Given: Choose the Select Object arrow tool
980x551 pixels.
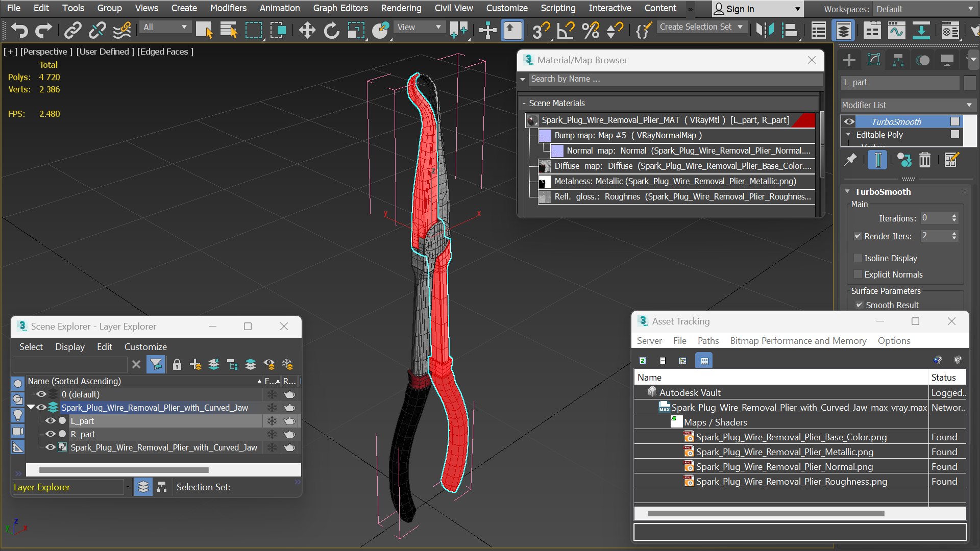Looking at the screenshot, I should click(x=204, y=31).
